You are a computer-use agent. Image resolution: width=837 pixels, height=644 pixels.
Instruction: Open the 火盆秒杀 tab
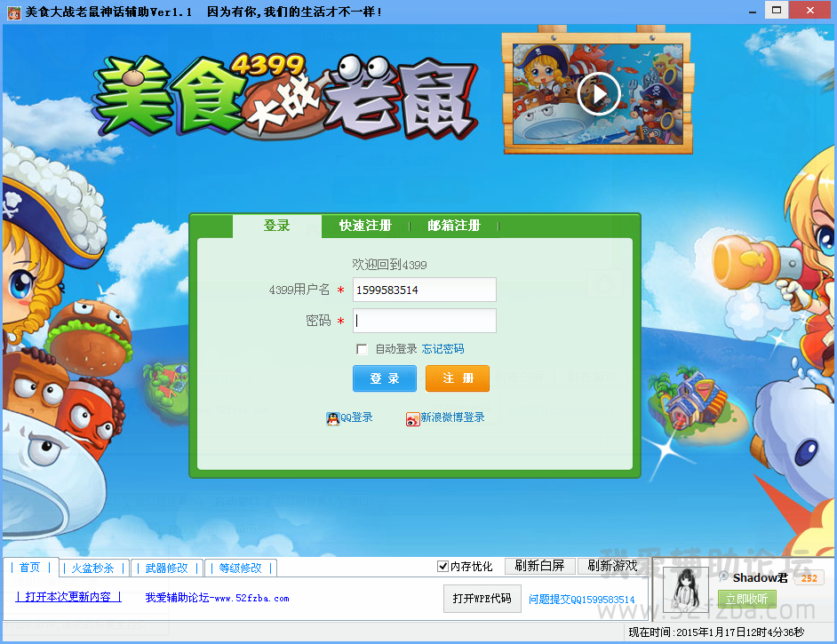93,568
